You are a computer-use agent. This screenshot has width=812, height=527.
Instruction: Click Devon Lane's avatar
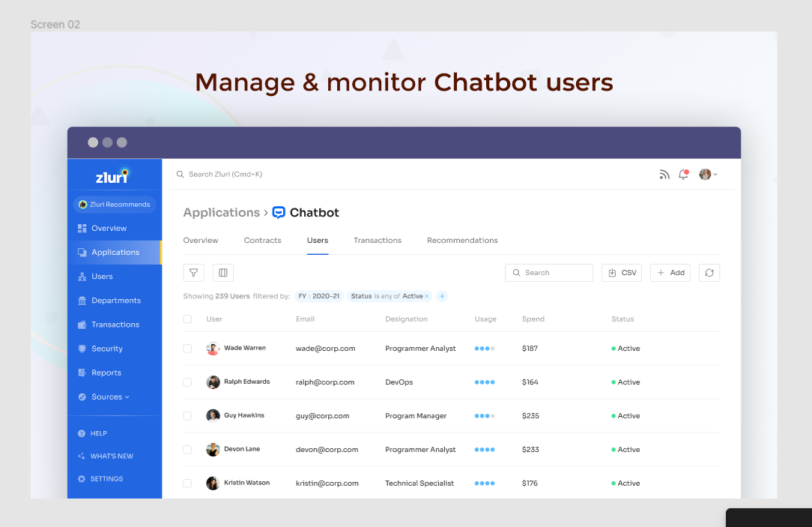click(x=213, y=450)
